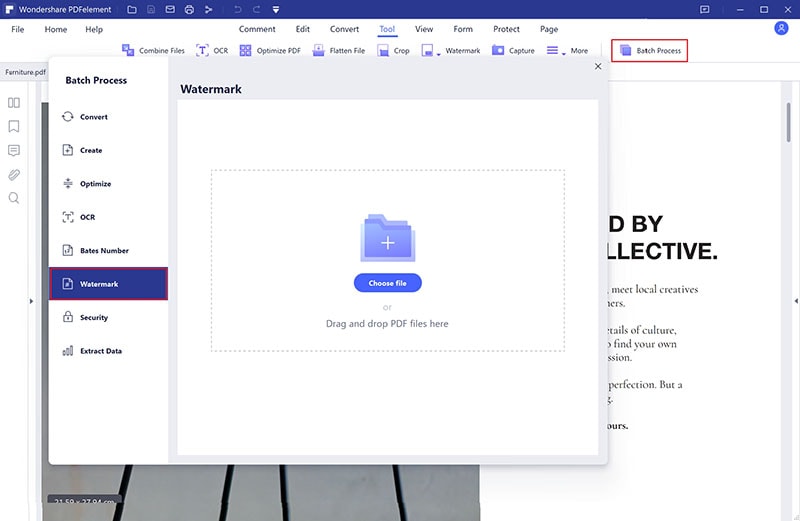
Task: Open the search magnifier in sidebar
Action: pos(14,198)
